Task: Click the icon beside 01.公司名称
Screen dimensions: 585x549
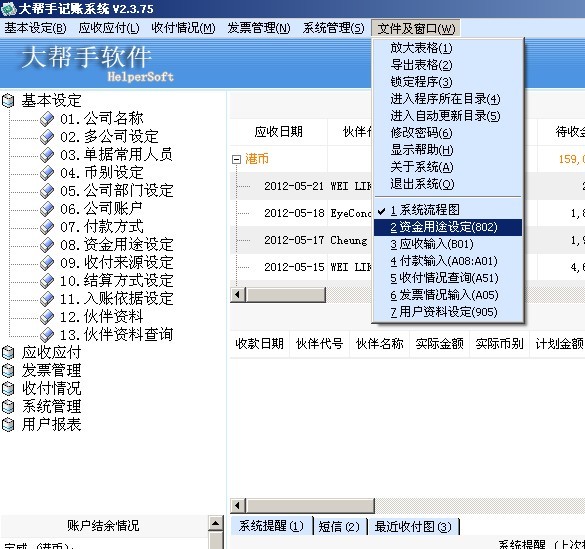Action: 47,119
